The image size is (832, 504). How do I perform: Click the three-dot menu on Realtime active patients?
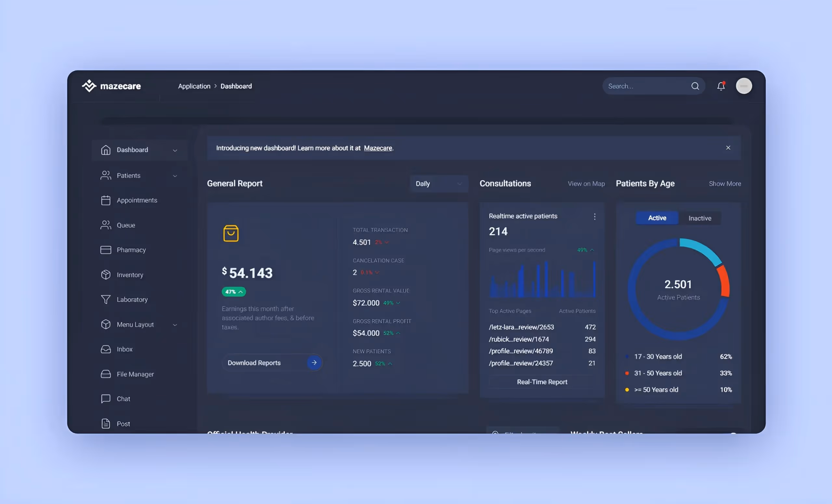coord(595,217)
